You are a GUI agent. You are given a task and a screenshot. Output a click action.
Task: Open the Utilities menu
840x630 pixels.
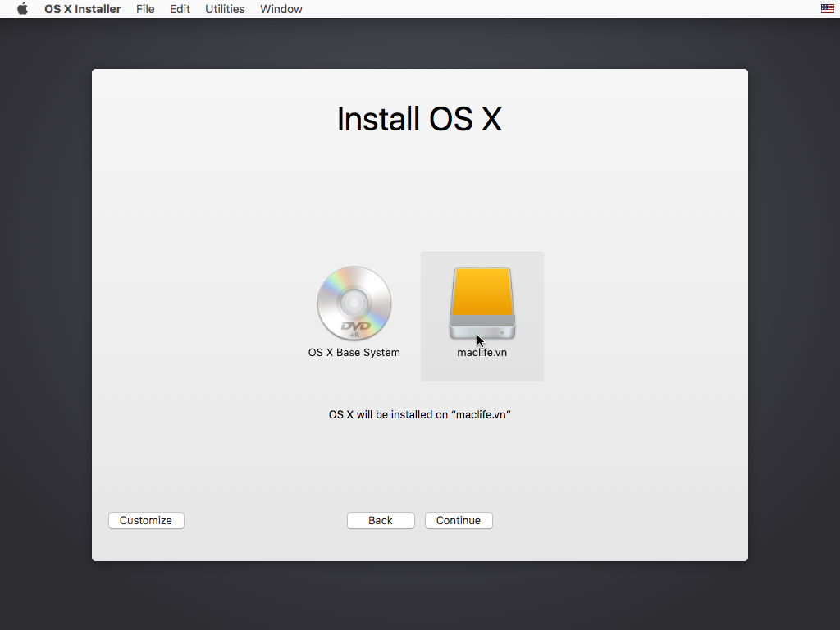(225, 9)
